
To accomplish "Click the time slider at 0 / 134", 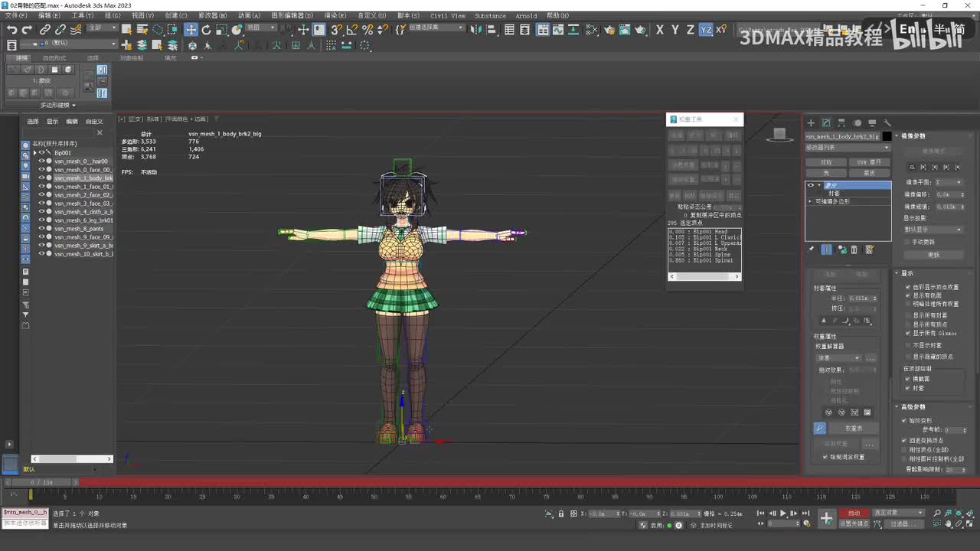I will (42, 482).
